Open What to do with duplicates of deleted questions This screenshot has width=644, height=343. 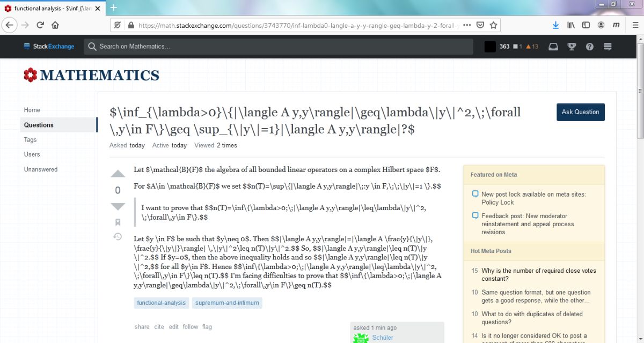pyautogui.click(x=532, y=318)
